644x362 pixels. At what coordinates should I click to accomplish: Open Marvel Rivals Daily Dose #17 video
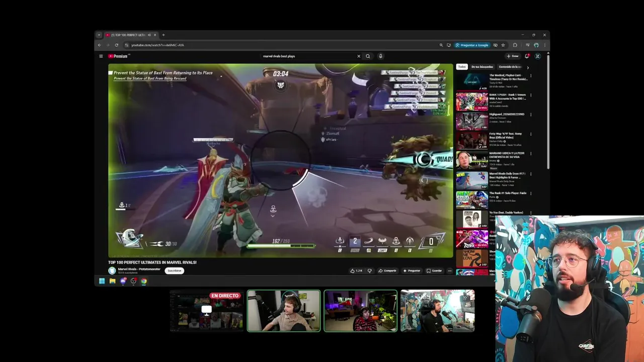coord(472,180)
